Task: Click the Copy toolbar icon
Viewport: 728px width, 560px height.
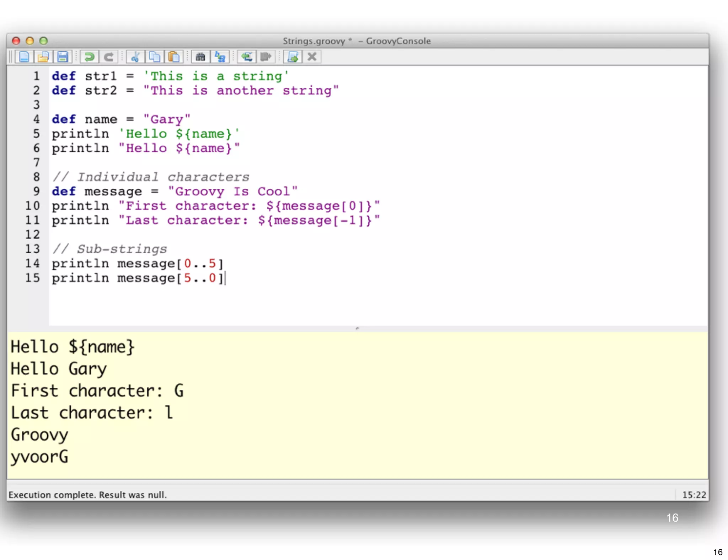Action: (x=154, y=57)
